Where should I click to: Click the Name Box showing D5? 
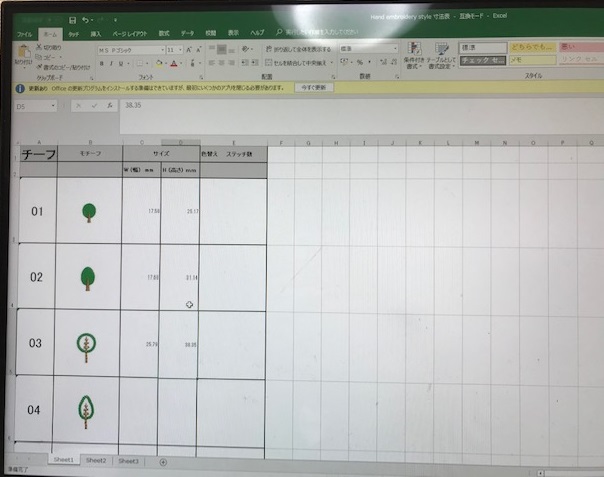pyautogui.click(x=35, y=106)
